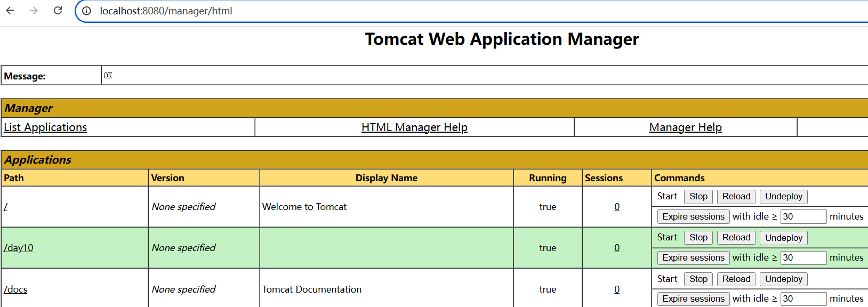This screenshot has height=307, width=868.
Task: Open the List Applications link
Action: click(45, 127)
